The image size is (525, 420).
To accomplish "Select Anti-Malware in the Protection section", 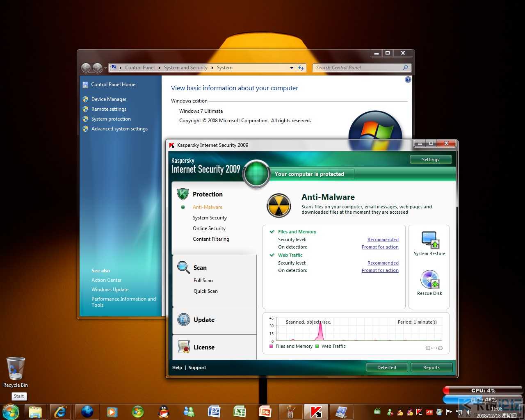I will tap(208, 207).
